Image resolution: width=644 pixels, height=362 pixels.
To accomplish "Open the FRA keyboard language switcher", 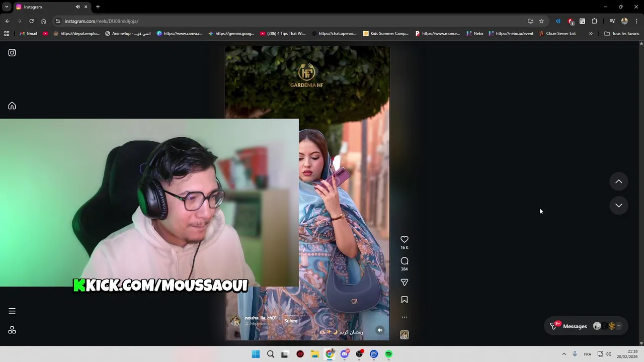I will pos(587,354).
